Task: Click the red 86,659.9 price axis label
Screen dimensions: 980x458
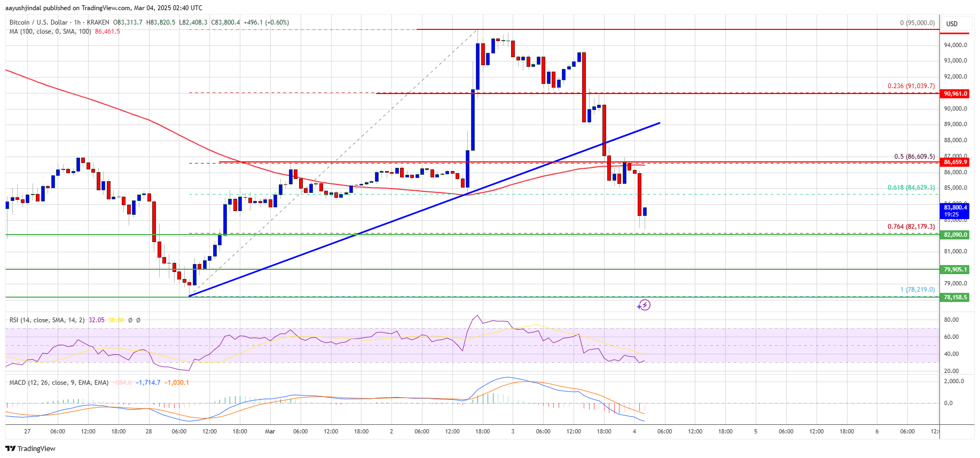Action: click(x=955, y=162)
